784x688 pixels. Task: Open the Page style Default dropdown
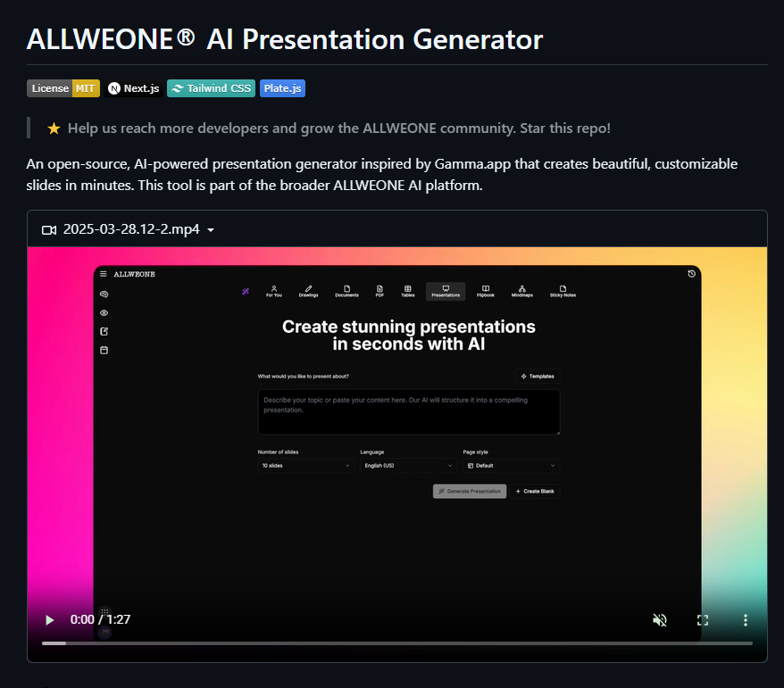(x=510, y=465)
